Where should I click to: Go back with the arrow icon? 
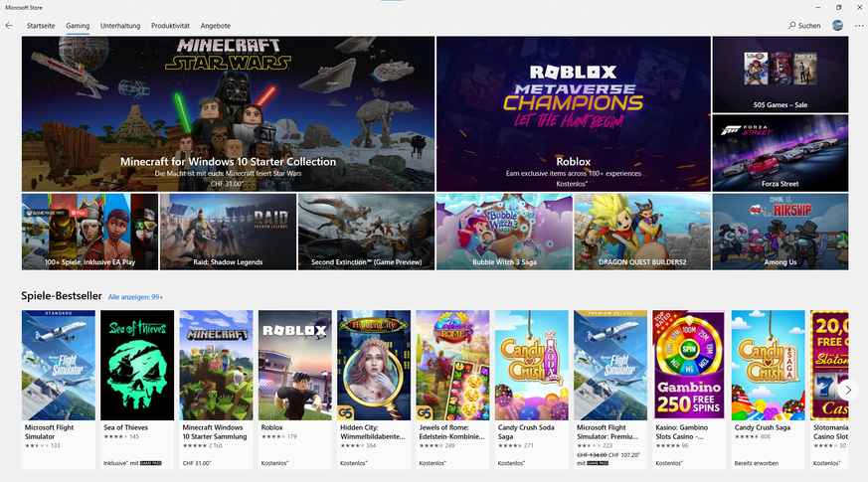tap(9, 26)
